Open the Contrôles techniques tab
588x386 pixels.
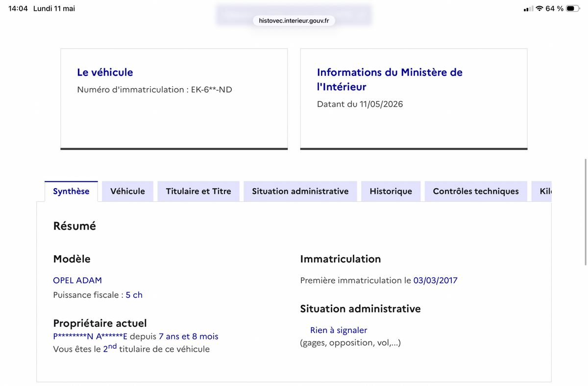point(476,191)
